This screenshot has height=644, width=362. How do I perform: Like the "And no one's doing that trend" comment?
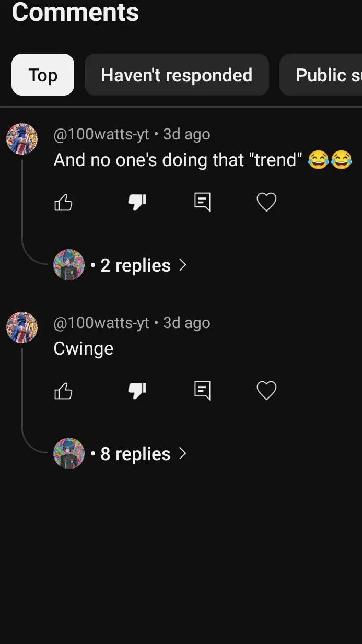coord(63,202)
